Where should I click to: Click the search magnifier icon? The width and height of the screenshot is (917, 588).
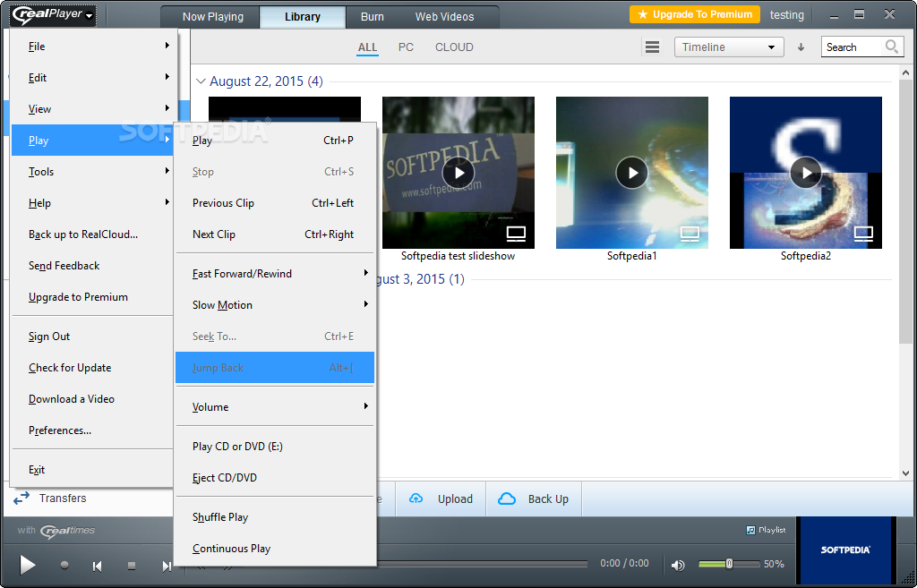pyautogui.click(x=892, y=47)
